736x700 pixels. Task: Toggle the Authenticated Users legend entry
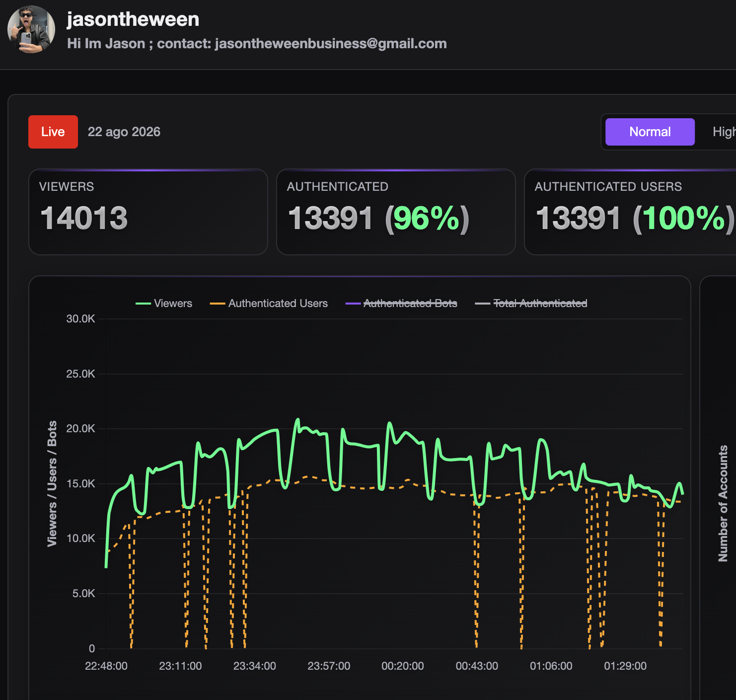pyautogui.click(x=269, y=303)
